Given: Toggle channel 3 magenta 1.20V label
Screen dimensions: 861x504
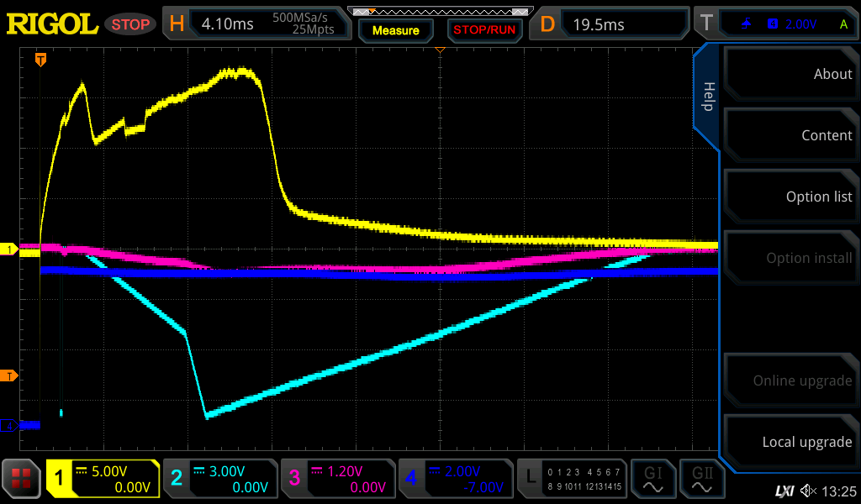Looking at the screenshot, I should (x=336, y=479).
